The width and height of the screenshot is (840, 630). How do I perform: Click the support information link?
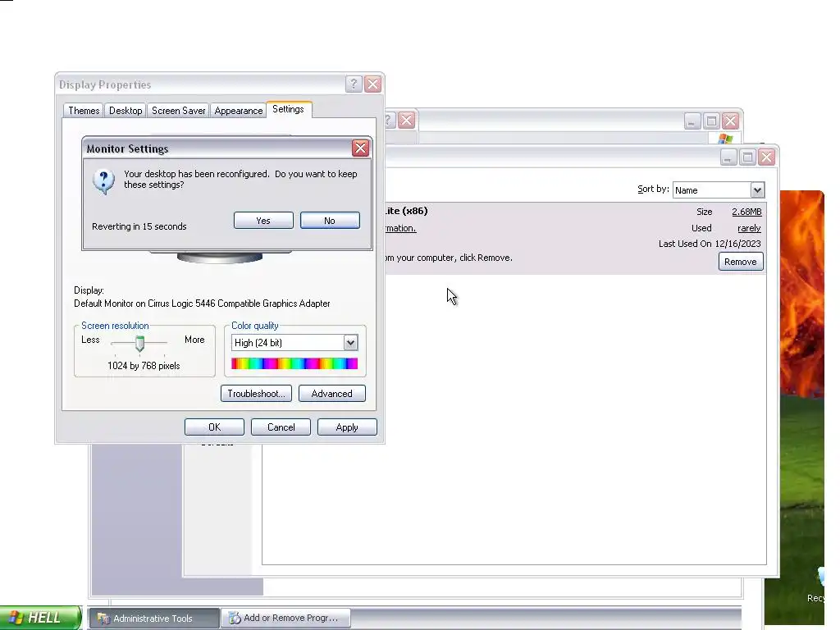click(x=400, y=228)
